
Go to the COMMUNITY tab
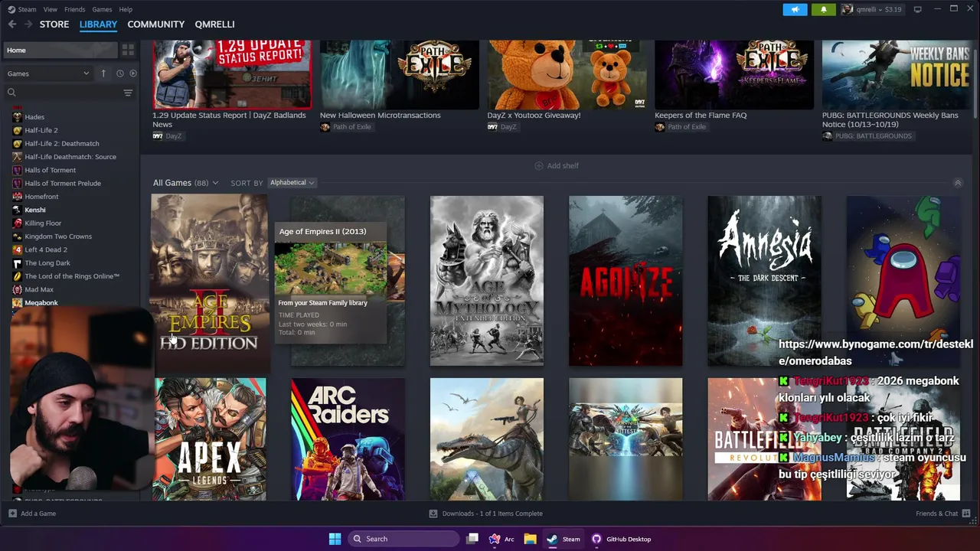(156, 24)
